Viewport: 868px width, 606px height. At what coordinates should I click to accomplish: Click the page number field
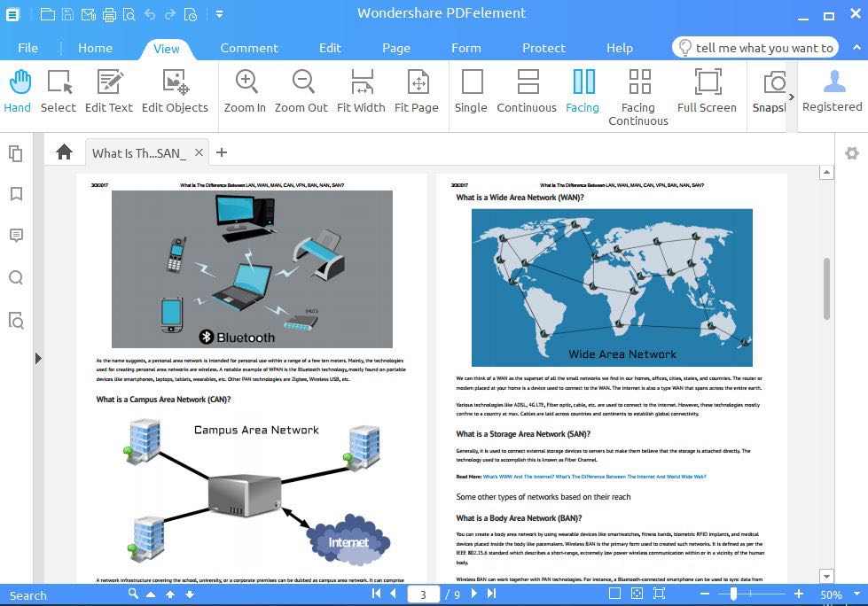pyautogui.click(x=424, y=594)
